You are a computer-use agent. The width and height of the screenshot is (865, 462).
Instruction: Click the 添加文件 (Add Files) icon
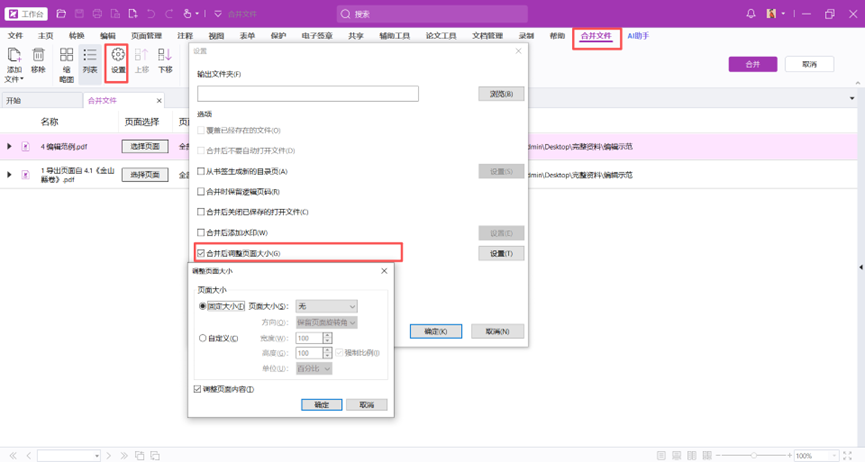(x=14, y=57)
